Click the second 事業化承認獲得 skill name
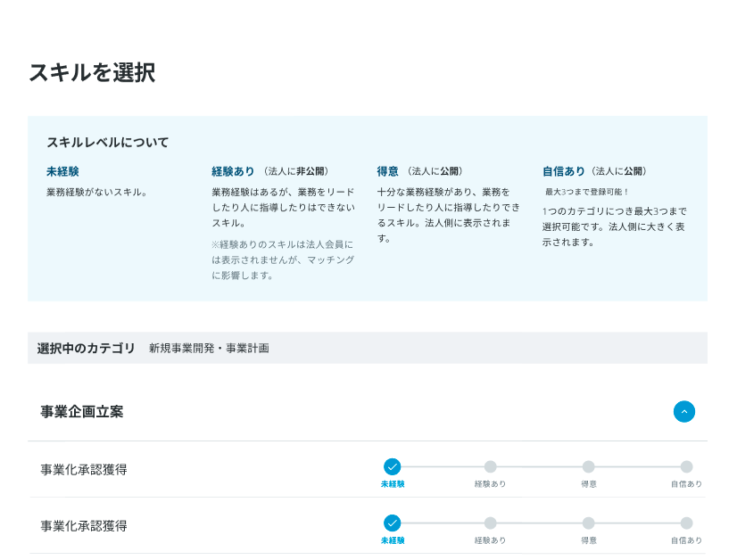 tap(84, 526)
